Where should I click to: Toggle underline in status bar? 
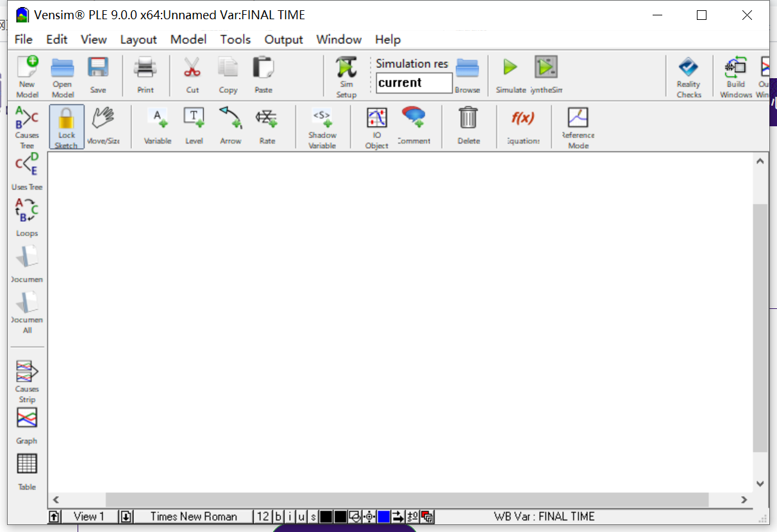click(x=301, y=516)
